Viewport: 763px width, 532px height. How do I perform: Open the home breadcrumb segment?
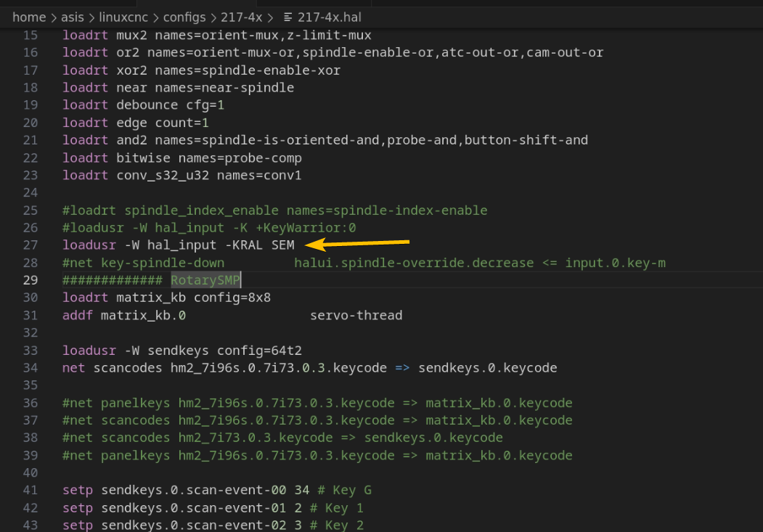[x=29, y=17]
